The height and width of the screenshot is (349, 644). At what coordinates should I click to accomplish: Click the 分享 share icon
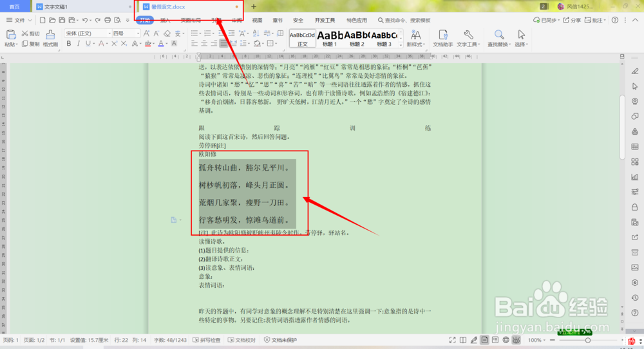point(572,20)
